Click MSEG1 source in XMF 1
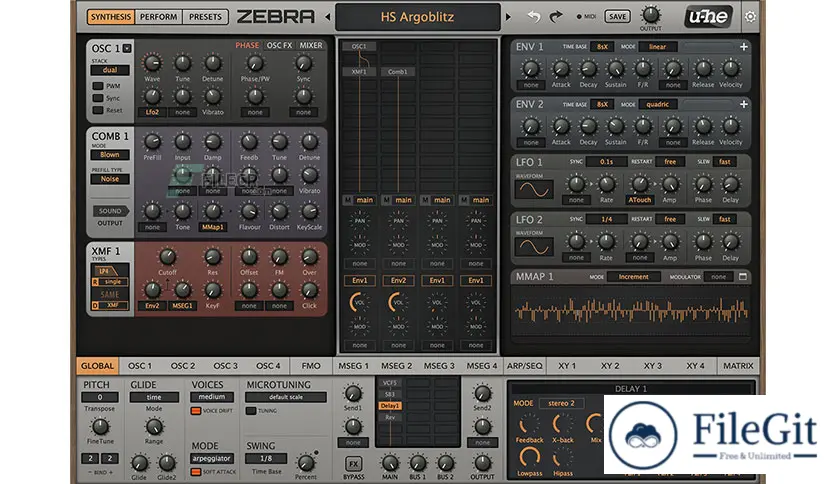 click(x=182, y=306)
